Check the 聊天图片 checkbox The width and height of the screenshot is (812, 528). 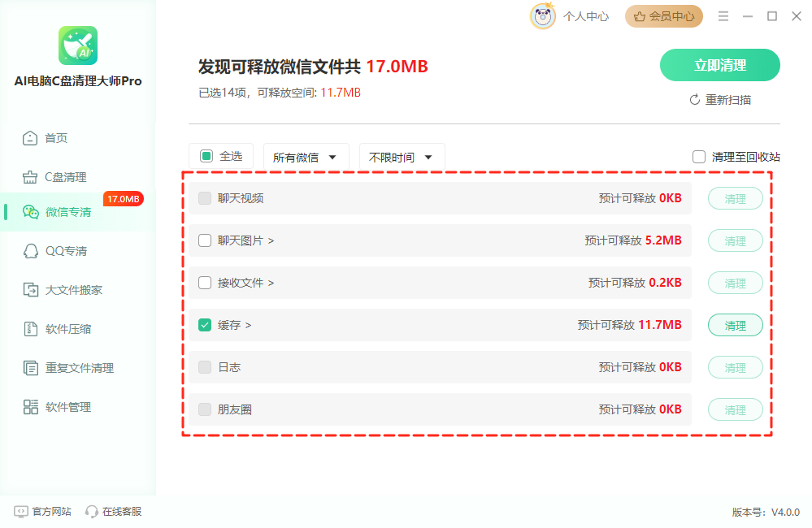click(205, 240)
